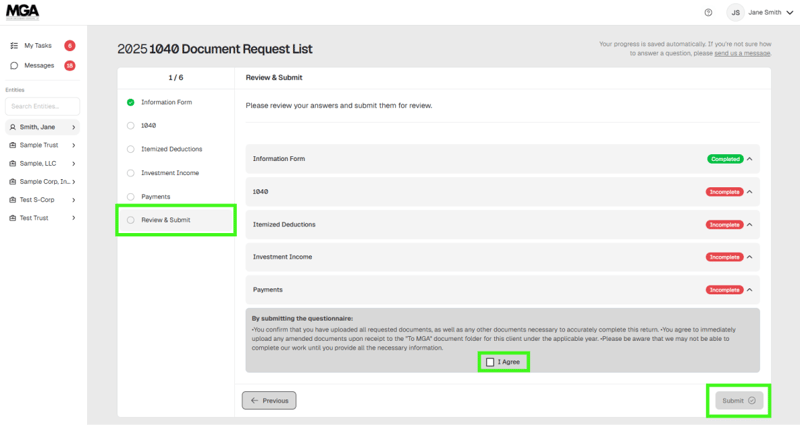Collapse the Itemized Deductions section chevron
This screenshot has height=425, width=800.
[749, 224]
